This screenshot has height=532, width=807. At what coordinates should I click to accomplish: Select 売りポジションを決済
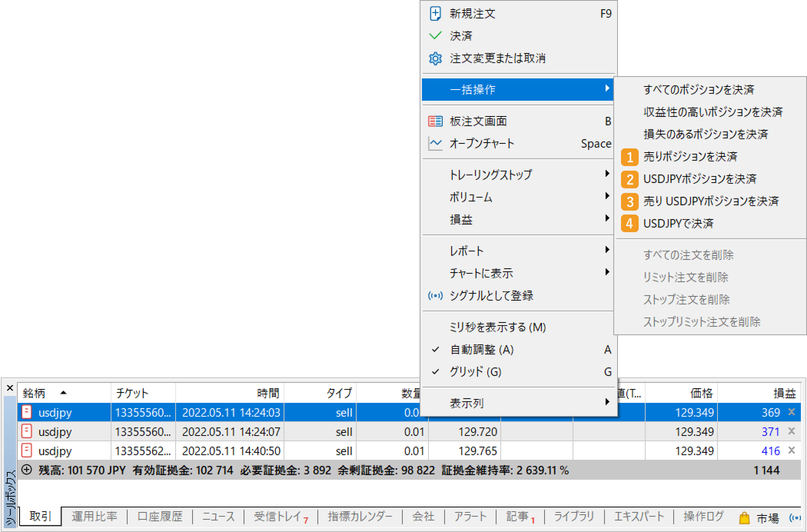(711, 156)
